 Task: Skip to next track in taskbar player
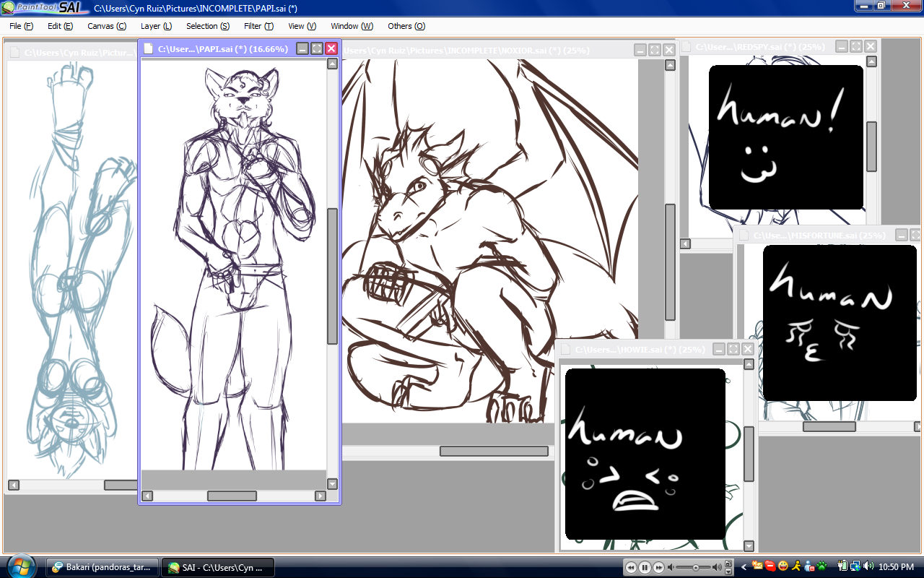point(658,567)
